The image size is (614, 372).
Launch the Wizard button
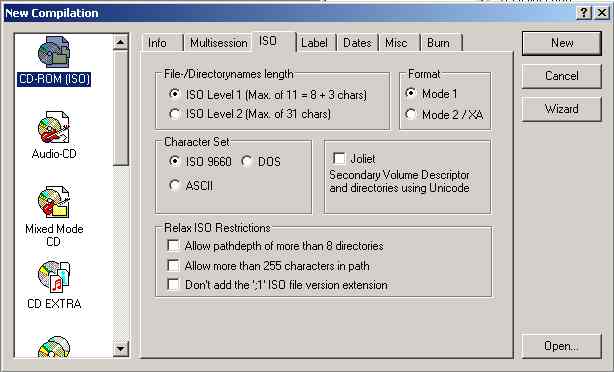point(562,109)
